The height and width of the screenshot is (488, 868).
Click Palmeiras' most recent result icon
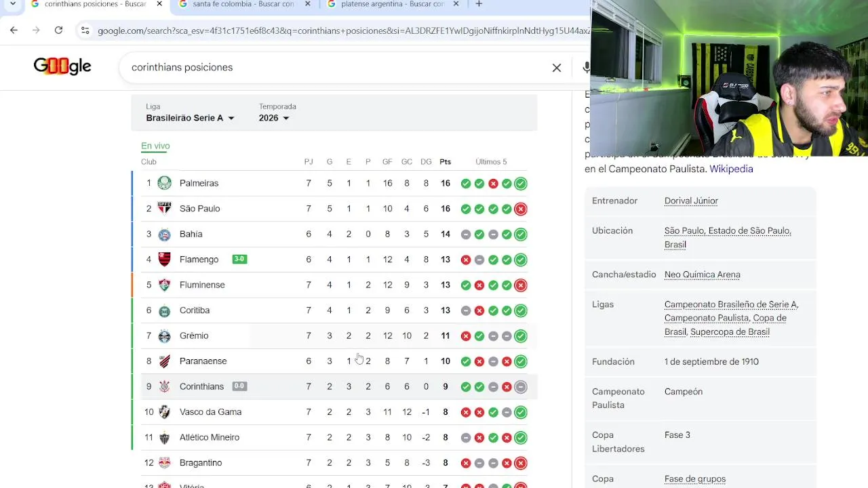[520, 183]
